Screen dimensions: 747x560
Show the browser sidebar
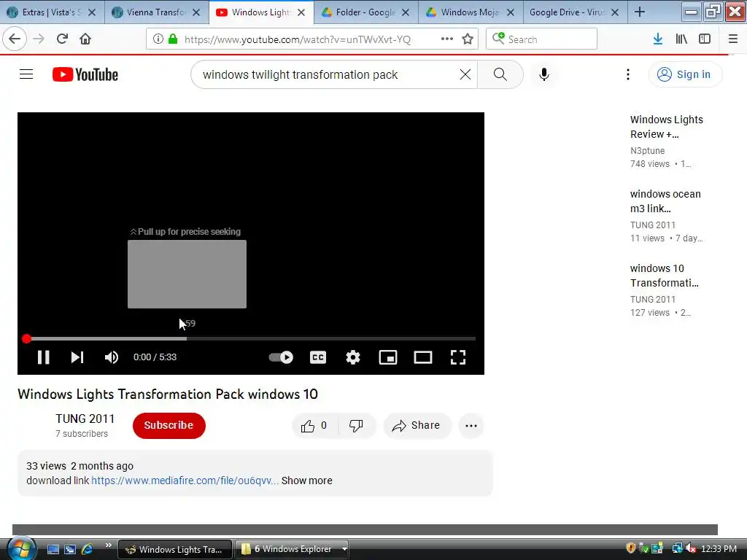coord(705,39)
